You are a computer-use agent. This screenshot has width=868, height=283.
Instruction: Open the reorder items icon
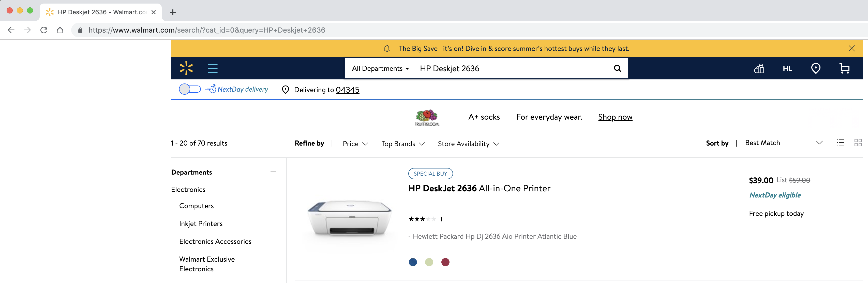point(759,68)
